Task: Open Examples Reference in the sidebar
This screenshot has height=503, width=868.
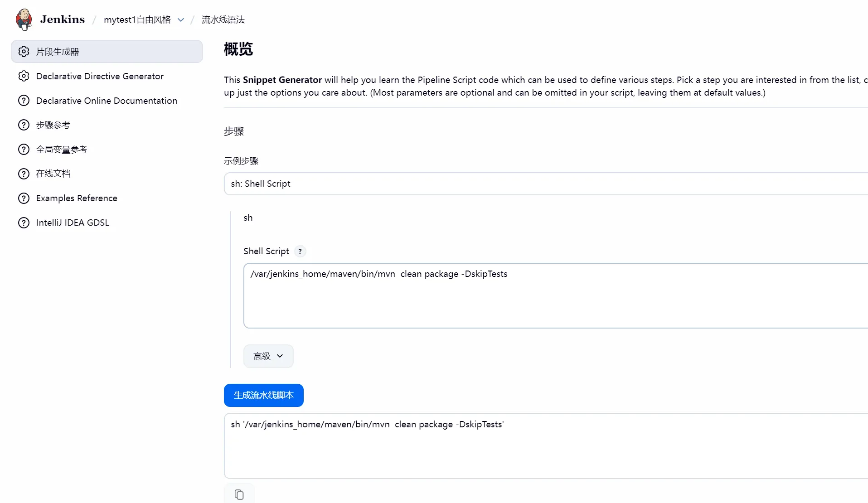Action: click(x=77, y=198)
